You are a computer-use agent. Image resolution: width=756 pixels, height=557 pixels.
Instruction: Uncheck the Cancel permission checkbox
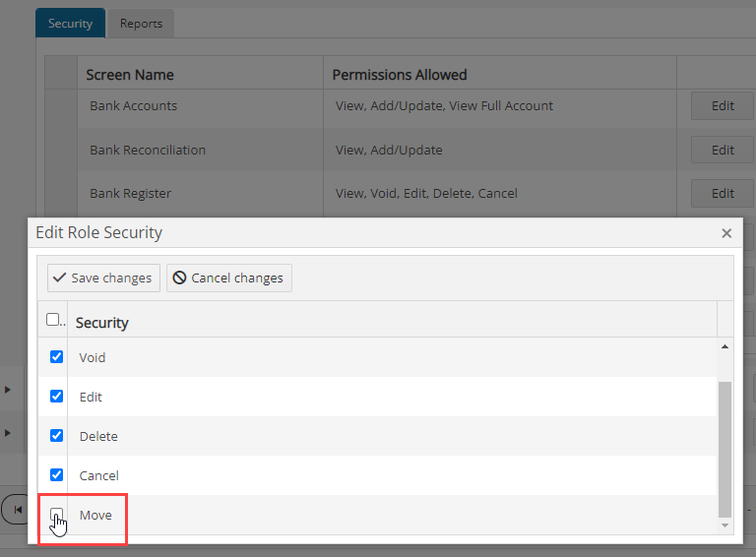click(x=56, y=474)
